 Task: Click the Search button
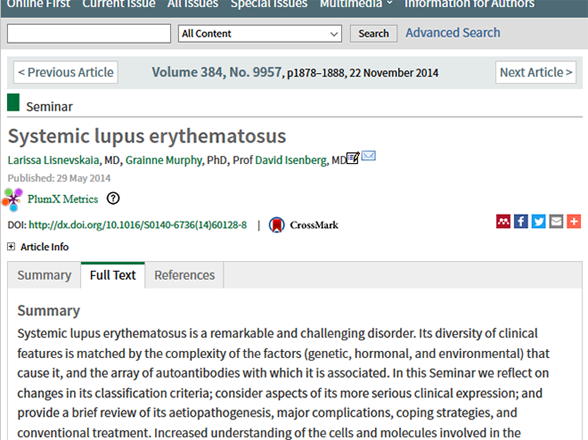374,34
